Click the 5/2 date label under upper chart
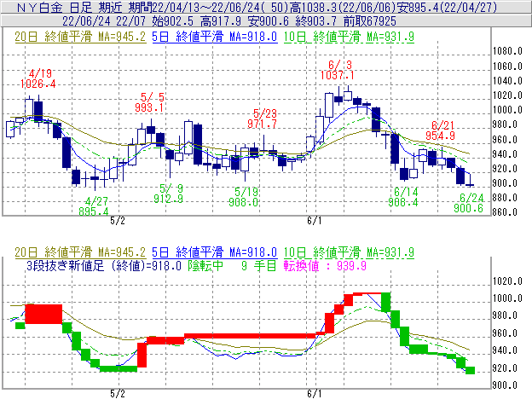532x405 pixels. tap(118, 221)
